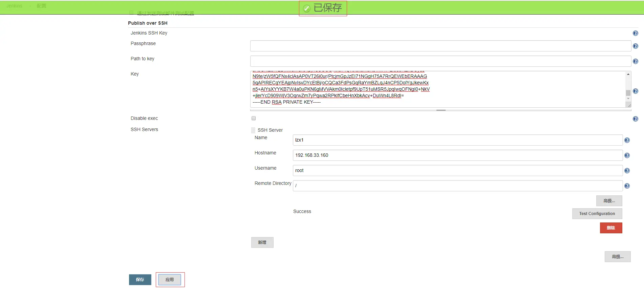Open help icon beside the Key textarea
Viewport: 644px width, 299px height.
click(x=635, y=91)
